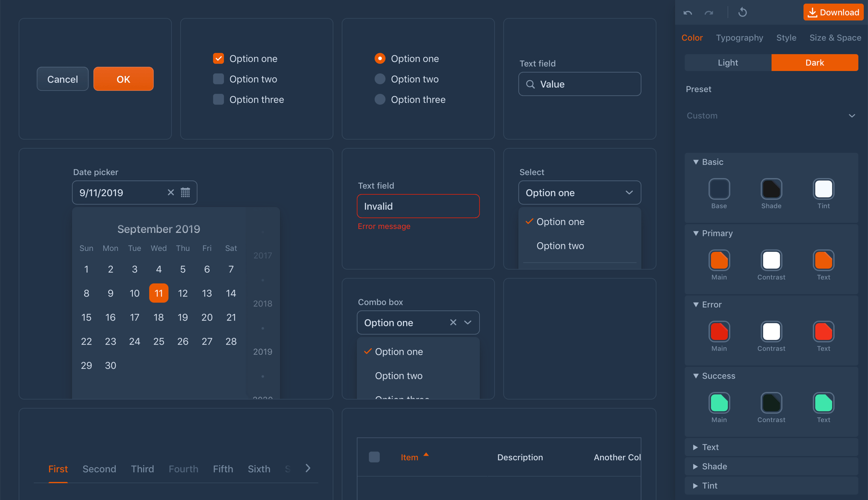Click the undo arrow icon

point(688,12)
